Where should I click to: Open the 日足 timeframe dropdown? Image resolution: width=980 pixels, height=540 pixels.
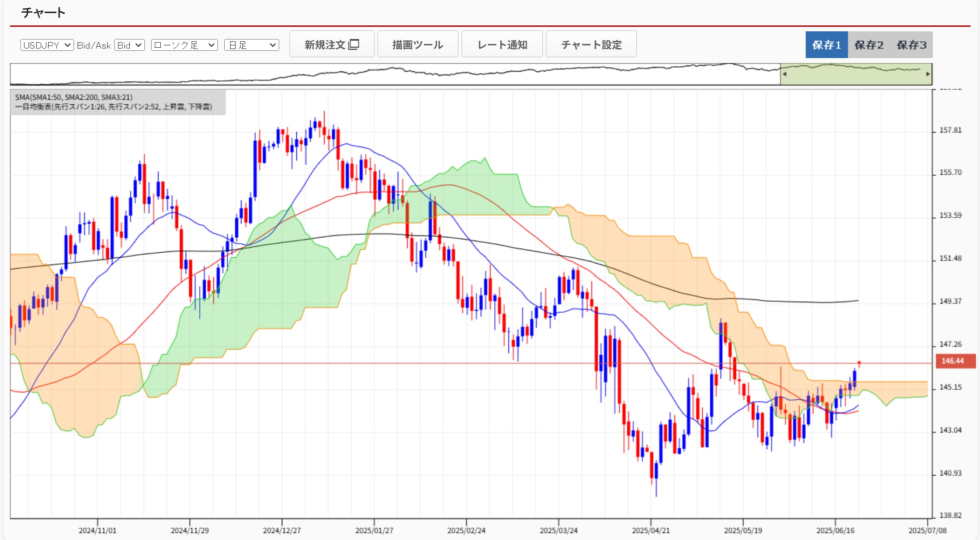[251, 45]
